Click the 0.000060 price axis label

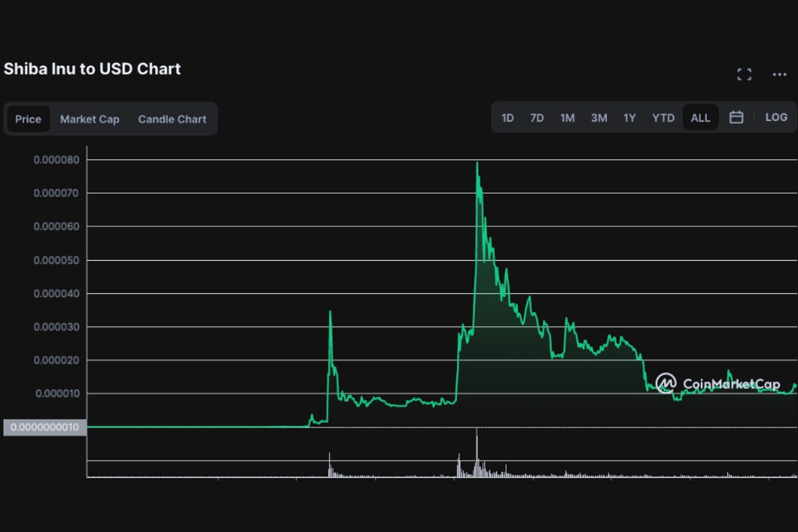[57, 226]
